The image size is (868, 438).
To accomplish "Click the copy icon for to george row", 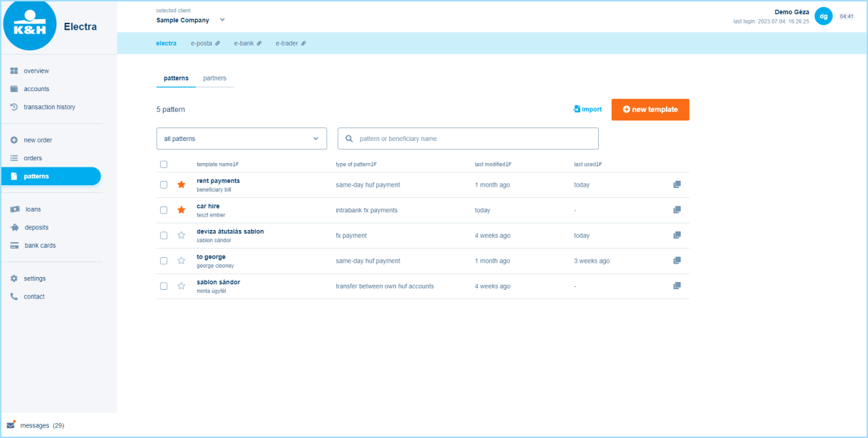I will [676, 261].
